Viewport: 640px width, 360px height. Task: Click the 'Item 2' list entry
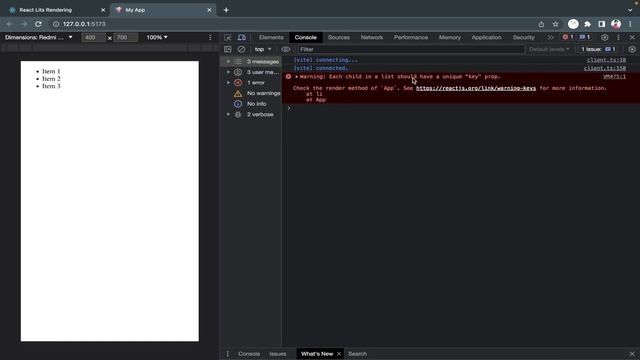(x=51, y=79)
